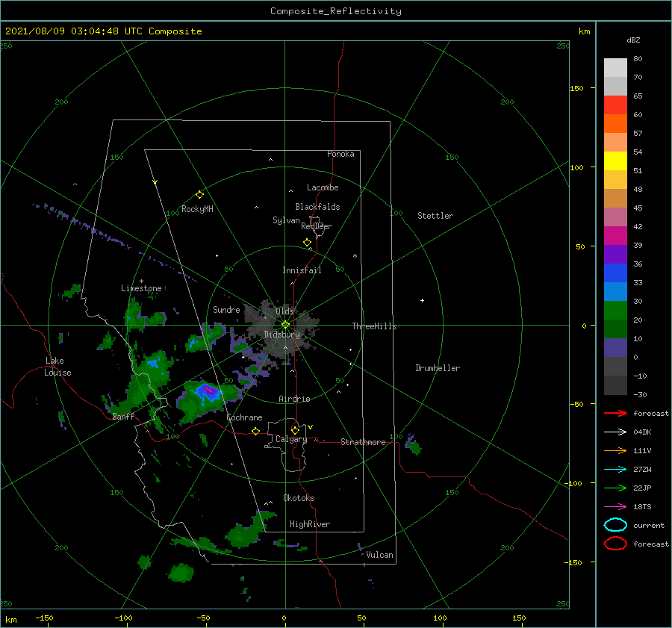
Task: Click the Cochrane label
Action: [244, 417]
